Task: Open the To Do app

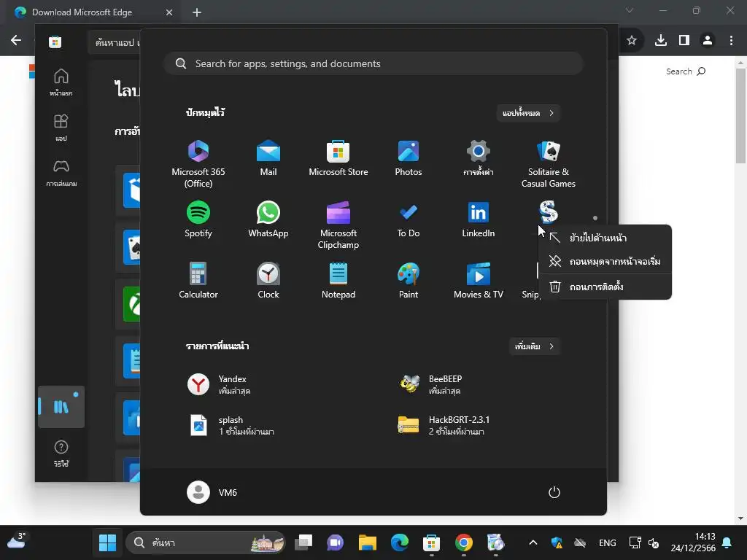Action: click(409, 219)
